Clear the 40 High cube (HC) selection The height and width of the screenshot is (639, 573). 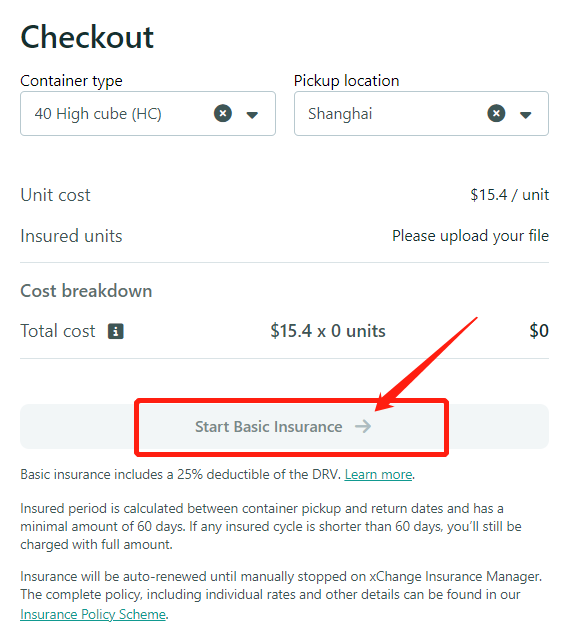pos(223,113)
